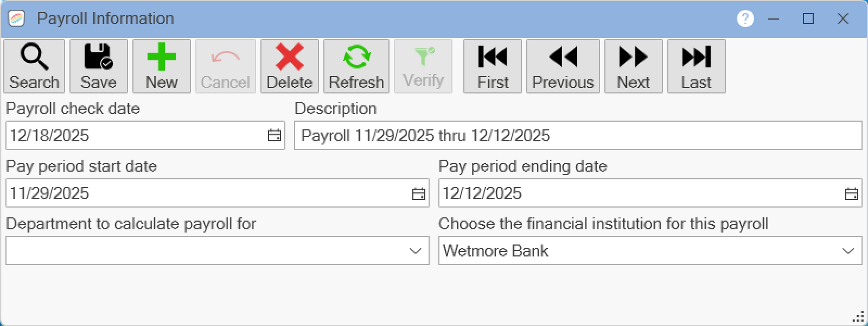Image resolution: width=868 pixels, height=326 pixels.
Task: Create a New payroll entry
Action: click(x=162, y=66)
